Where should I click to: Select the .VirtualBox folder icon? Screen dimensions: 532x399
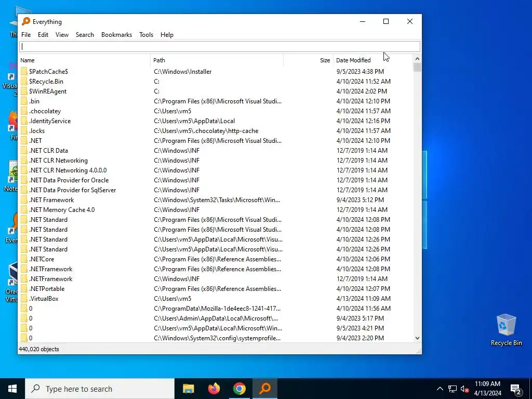tap(24, 298)
